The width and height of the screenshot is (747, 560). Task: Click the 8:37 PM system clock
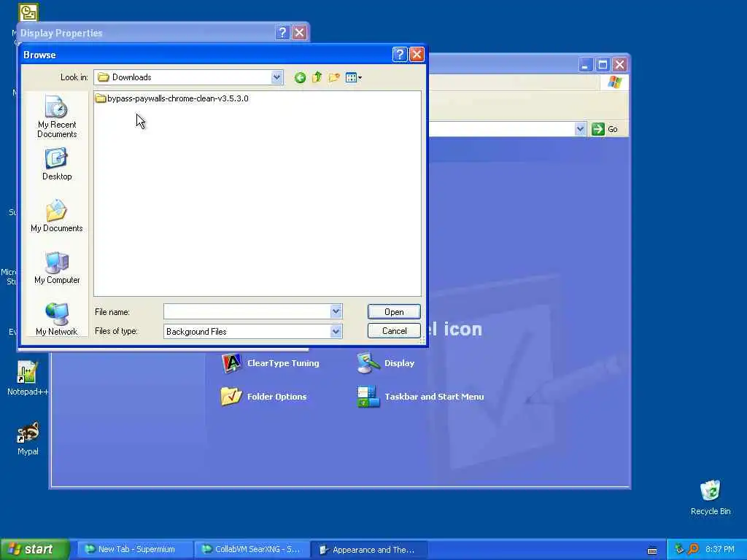coord(720,550)
